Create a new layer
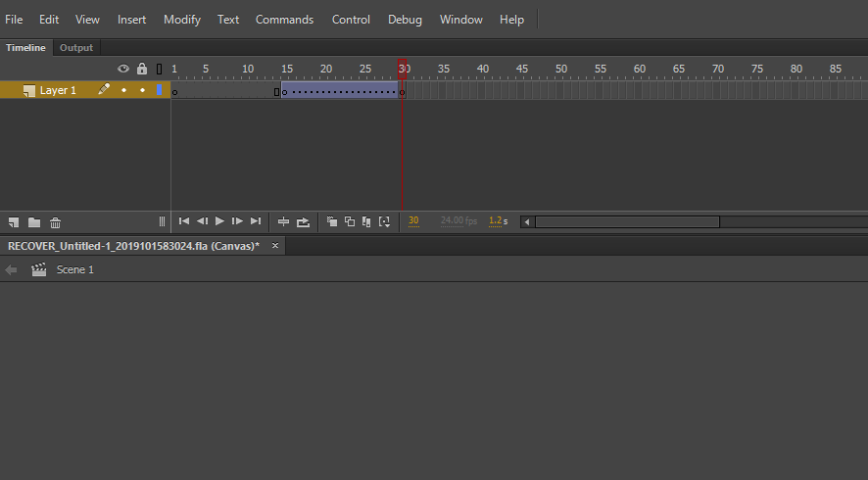 14,222
